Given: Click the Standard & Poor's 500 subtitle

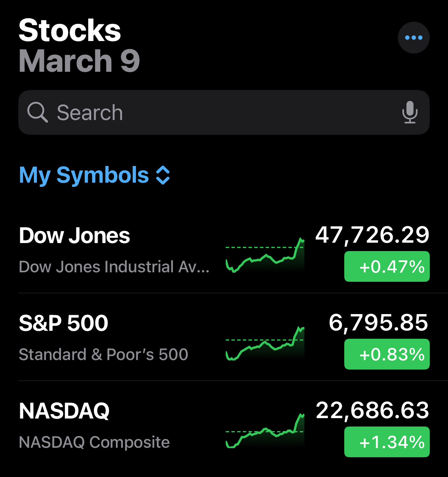Looking at the screenshot, I should point(103,354).
